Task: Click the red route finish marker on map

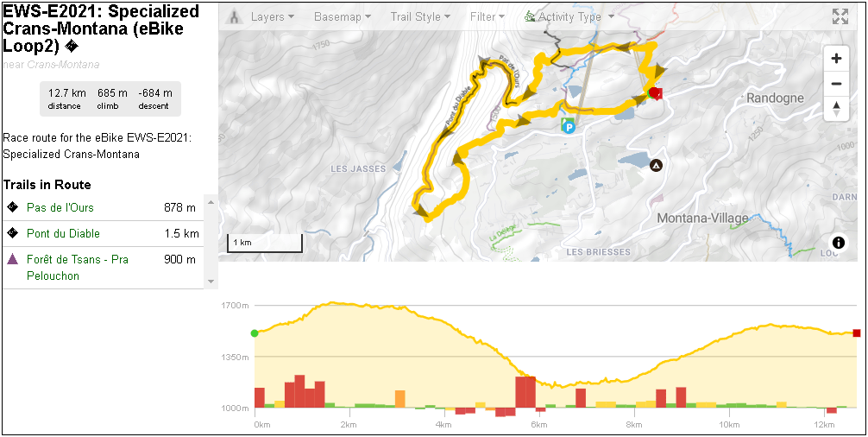Action: 657,93
